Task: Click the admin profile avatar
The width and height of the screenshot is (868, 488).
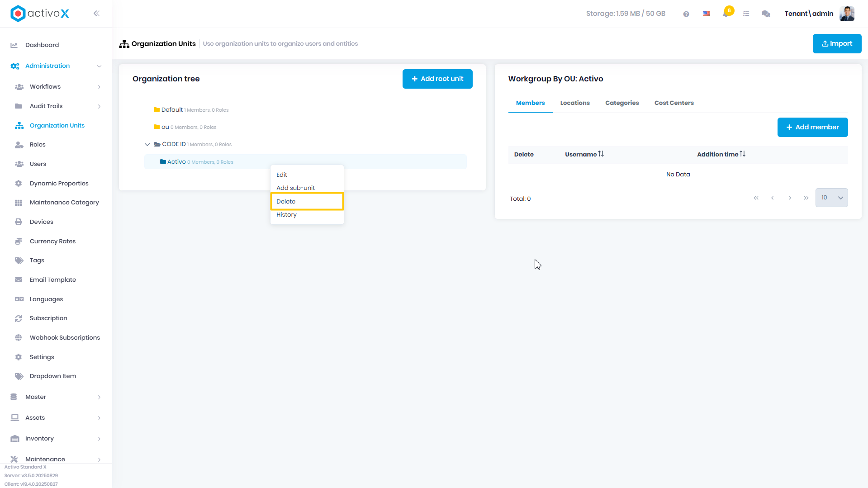Action: [847, 14]
